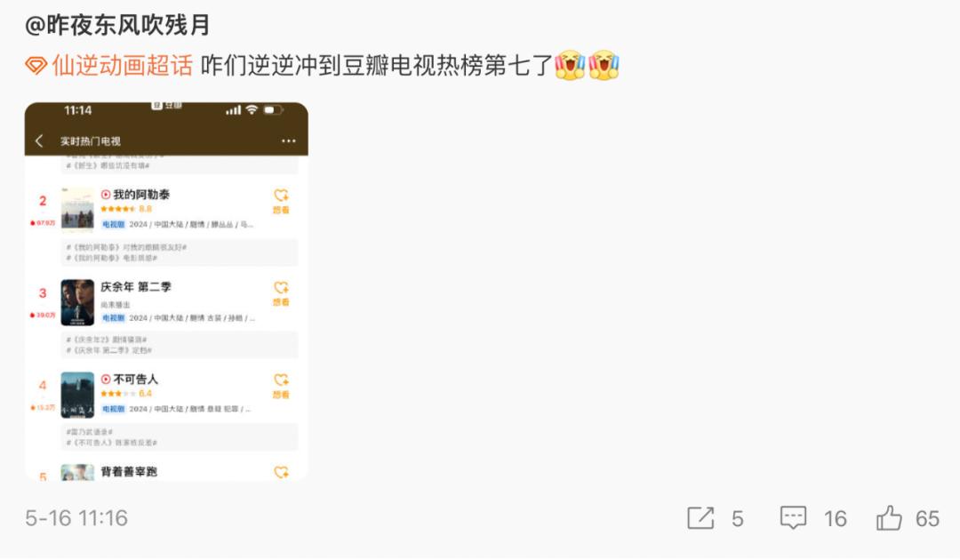
Task: Tap heart icon beside 背着善宰跑
Action: 281,472
